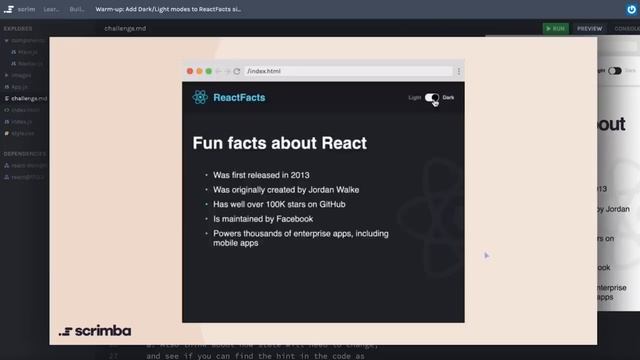Click the Scrimba logo in the header
Viewport: 640px width, 360px height.
point(9,9)
